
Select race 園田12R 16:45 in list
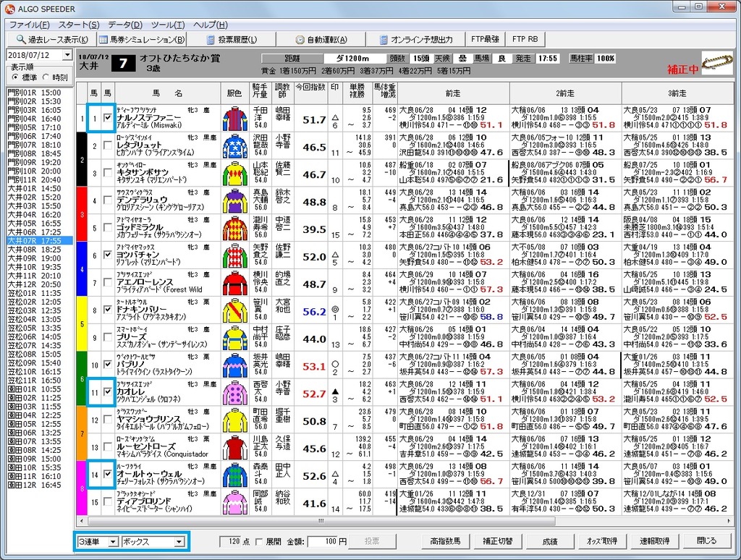point(41,485)
